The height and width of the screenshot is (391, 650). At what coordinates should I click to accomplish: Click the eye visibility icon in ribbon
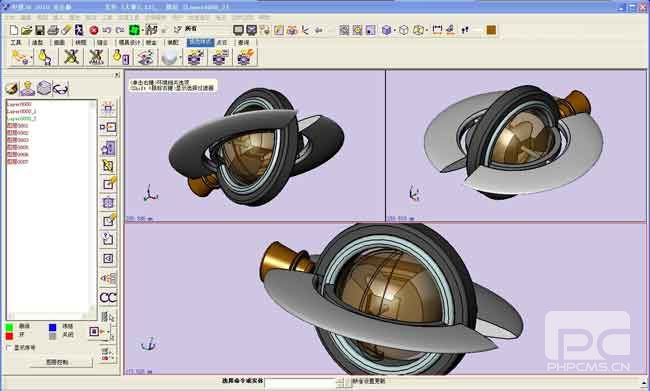tap(146, 57)
